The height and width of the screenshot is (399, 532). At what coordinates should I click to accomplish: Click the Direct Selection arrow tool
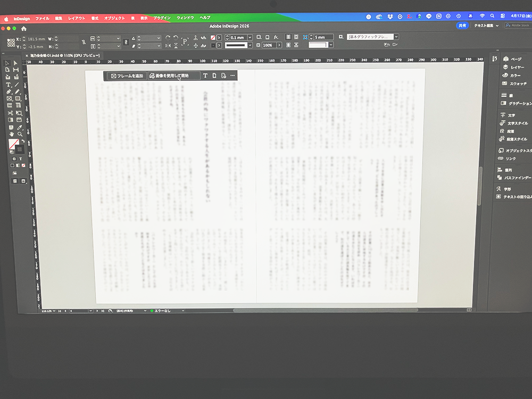[x=15, y=63]
